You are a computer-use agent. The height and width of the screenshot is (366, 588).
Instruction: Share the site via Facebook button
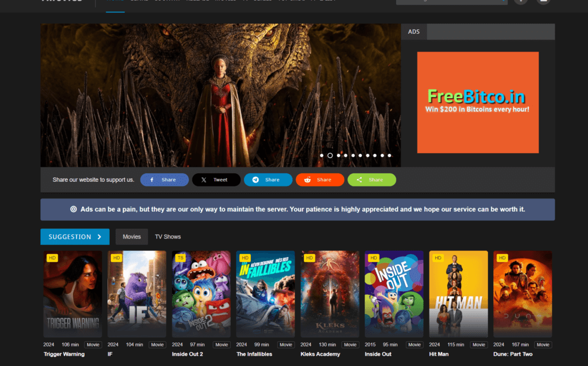pos(164,180)
